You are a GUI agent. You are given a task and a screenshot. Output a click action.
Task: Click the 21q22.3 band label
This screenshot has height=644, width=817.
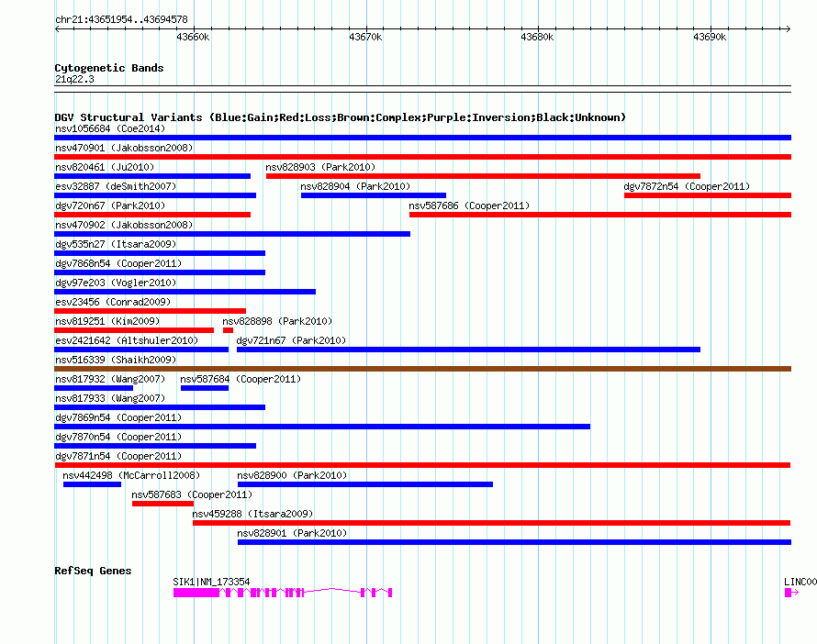click(x=74, y=79)
